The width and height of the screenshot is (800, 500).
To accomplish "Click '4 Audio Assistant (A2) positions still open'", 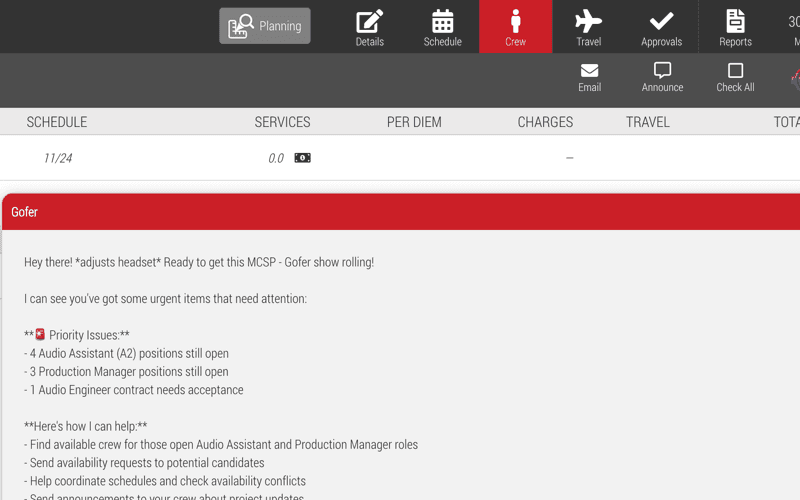I will tap(129, 354).
